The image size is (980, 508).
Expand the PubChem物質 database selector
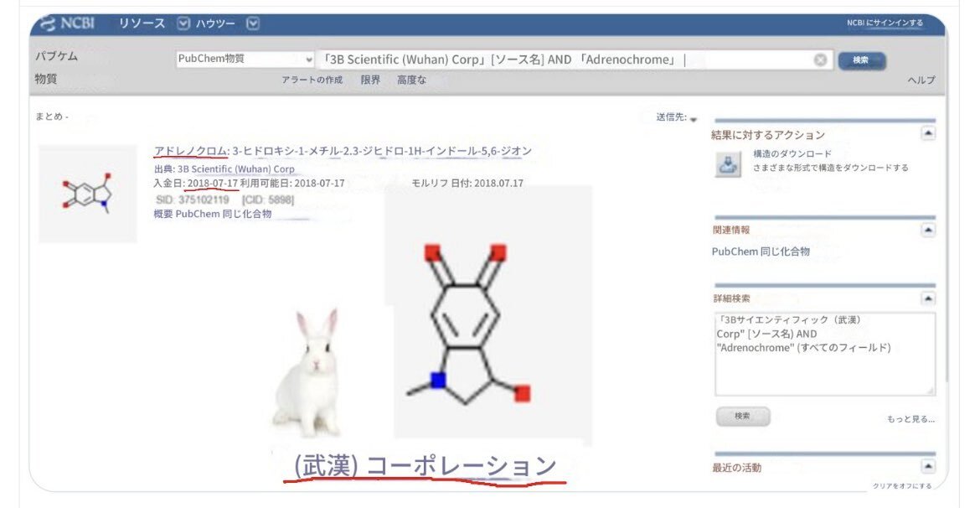(x=243, y=60)
